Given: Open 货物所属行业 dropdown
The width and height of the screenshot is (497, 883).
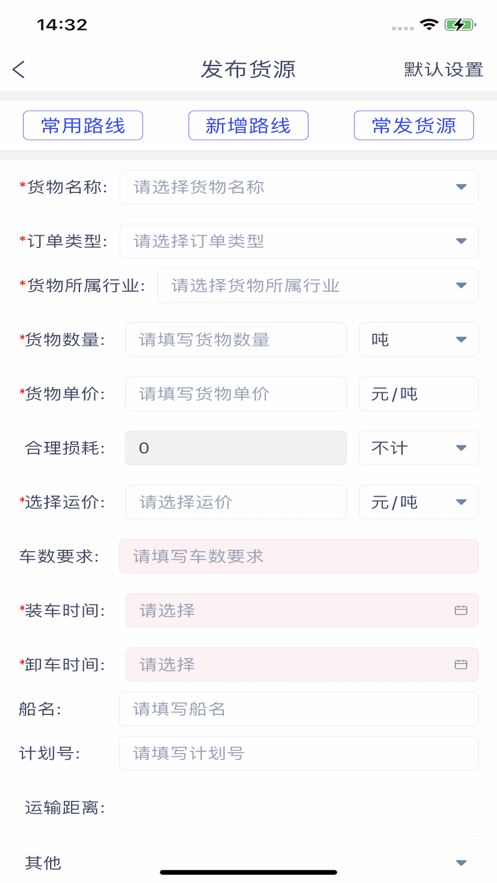Looking at the screenshot, I should (318, 286).
